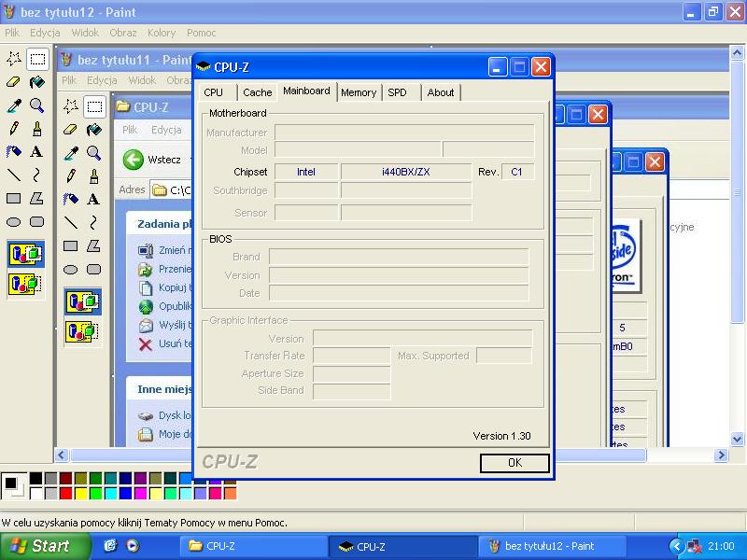747x560 pixels.
Task: Select the Free-Form Select tool in the outer Paint toolbox
Action: click(x=14, y=59)
